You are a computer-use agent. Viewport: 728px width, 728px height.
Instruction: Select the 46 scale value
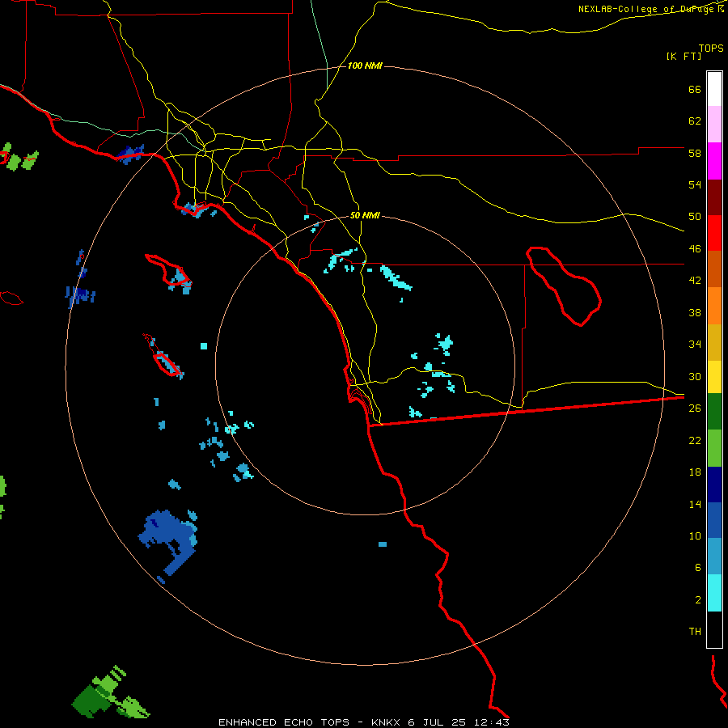[695, 248]
